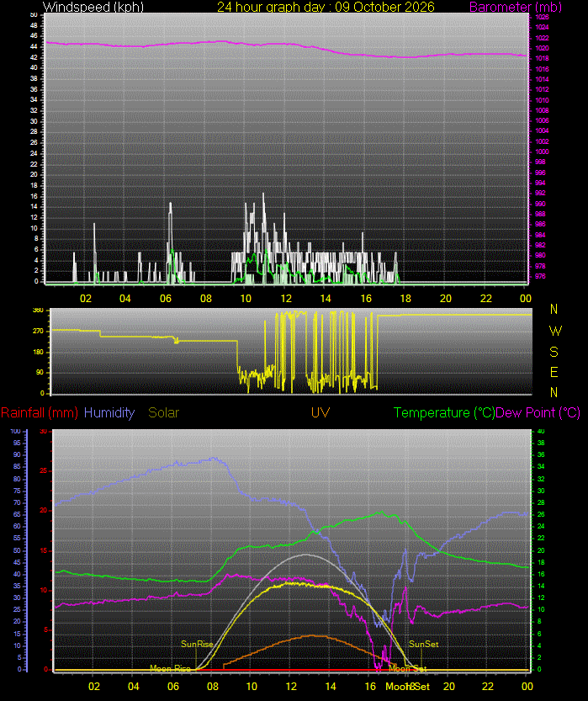Click the 'Temperature (°C)' legend label

click(x=444, y=412)
